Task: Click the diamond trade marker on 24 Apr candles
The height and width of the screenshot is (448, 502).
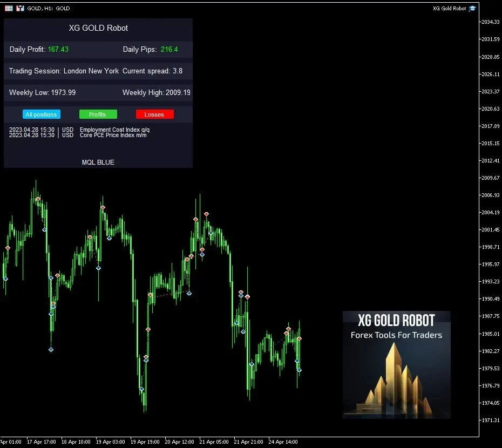Action: 299,370
